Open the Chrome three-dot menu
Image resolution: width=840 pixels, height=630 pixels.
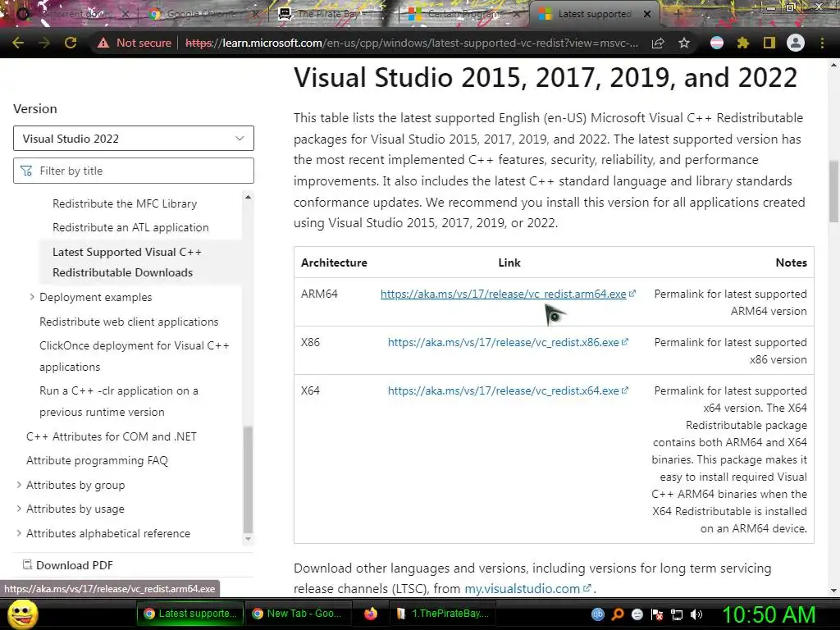(822, 43)
